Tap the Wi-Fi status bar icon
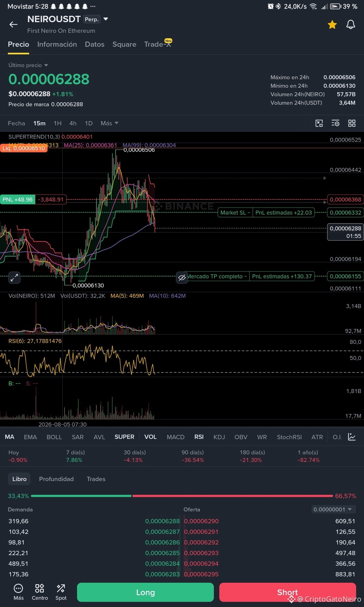The image size is (364, 607). point(313,6)
